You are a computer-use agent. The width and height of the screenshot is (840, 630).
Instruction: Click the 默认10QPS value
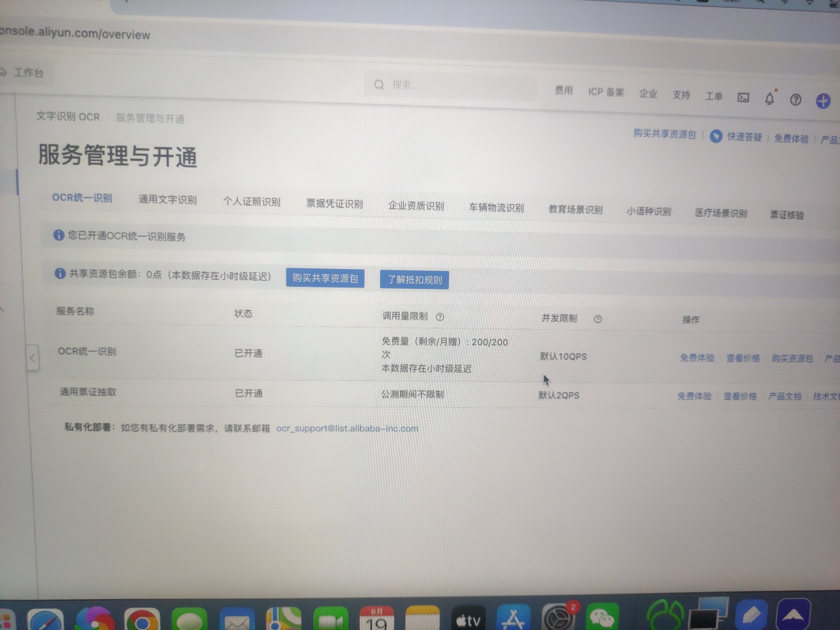[563, 357]
